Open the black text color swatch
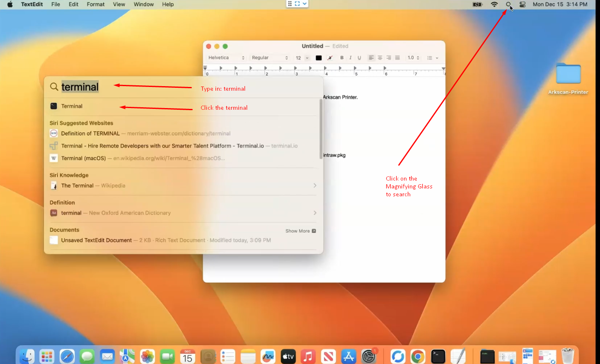This screenshot has height=364, width=600. pos(319,58)
